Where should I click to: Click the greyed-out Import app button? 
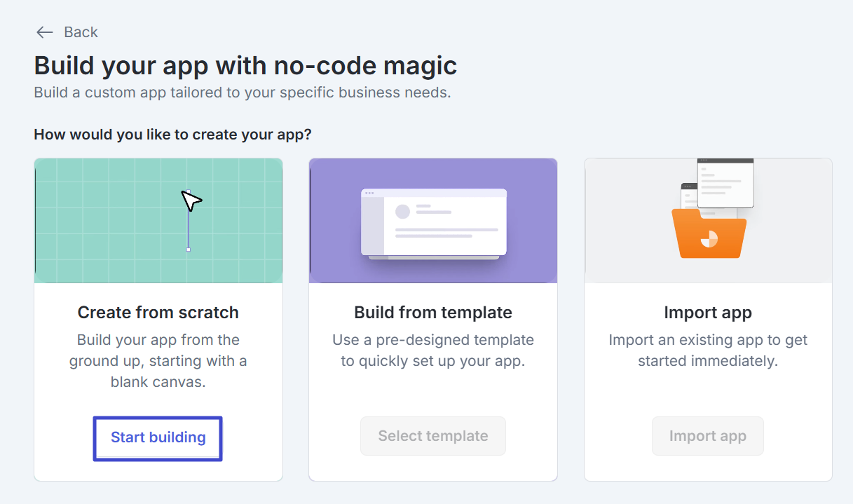(x=707, y=436)
